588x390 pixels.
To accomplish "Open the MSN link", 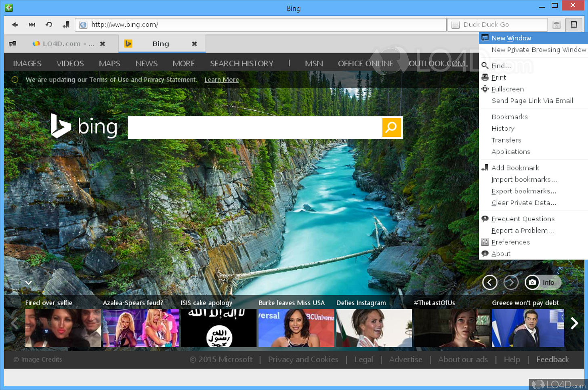I will [x=314, y=63].
